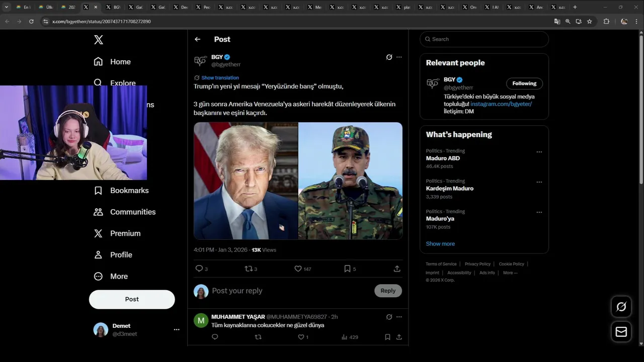The height and width of the screenshot is (362, 644).
Task: Click Show translation under BGY's handle
Action: point(220,78)
